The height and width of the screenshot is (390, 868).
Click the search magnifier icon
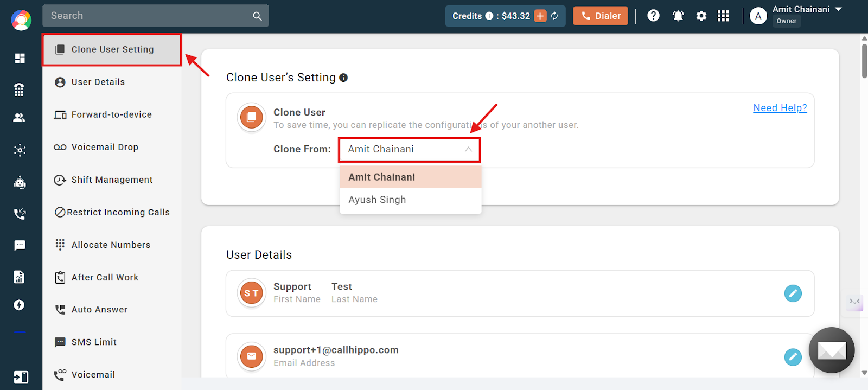pos(257,16)
